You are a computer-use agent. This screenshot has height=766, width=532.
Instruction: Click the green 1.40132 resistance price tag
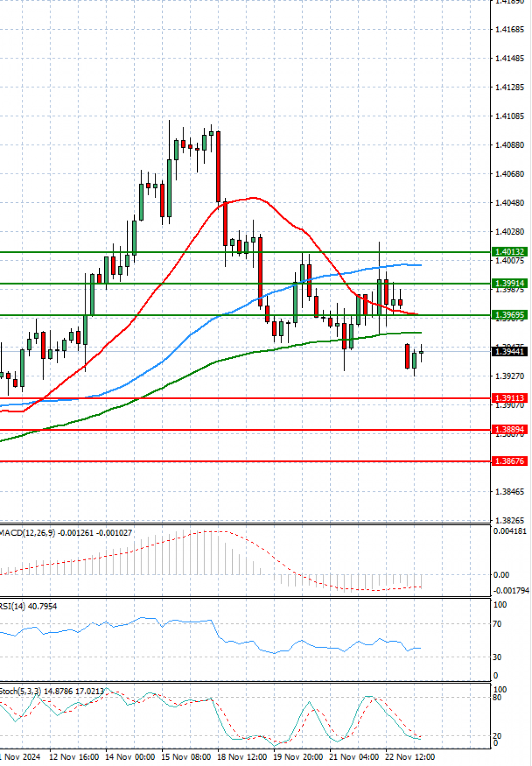(509, 252)
